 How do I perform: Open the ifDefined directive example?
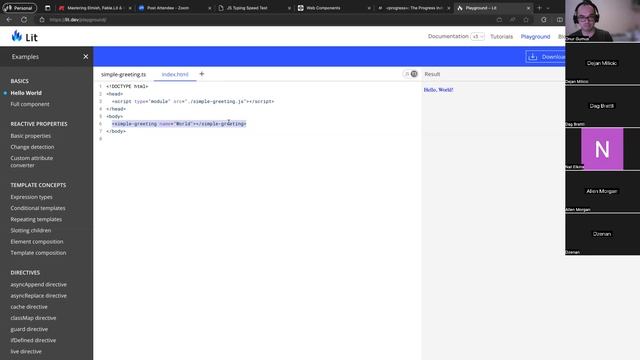click(x=33, y=340)
